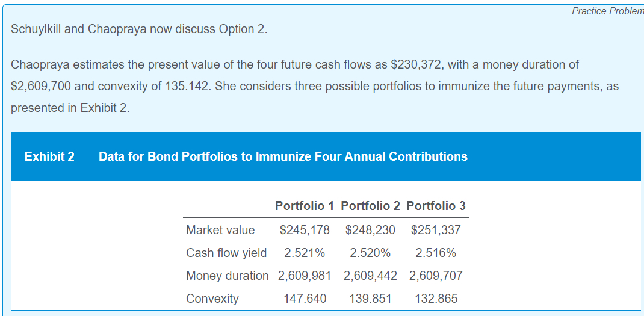Click the Cash flow yield row label

coord(226,253)
